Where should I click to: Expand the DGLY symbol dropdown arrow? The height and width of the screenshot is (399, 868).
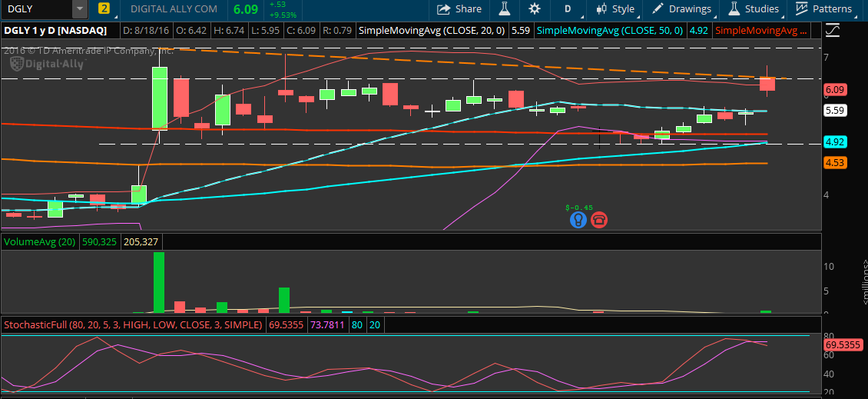(80, 9)
